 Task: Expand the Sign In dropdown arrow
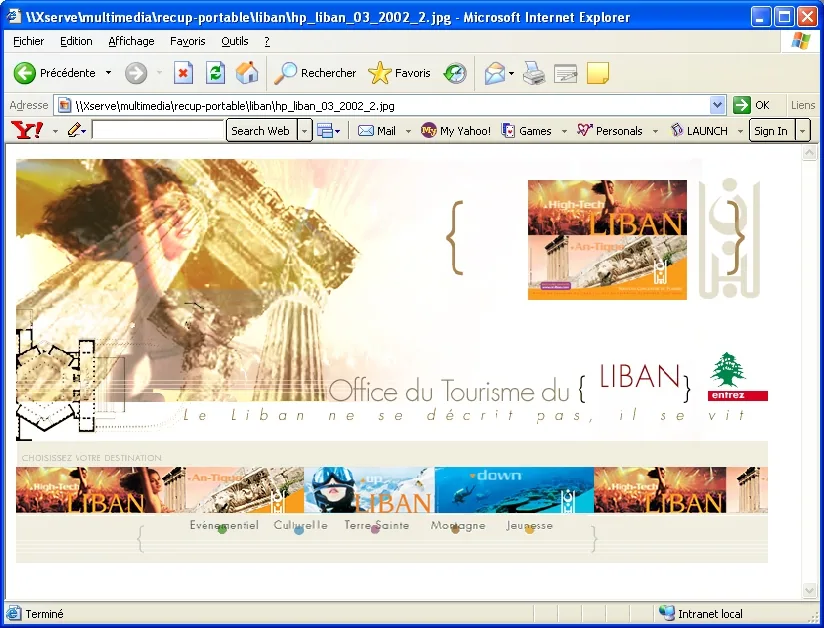pyautogui.click(x=802, y=131)
